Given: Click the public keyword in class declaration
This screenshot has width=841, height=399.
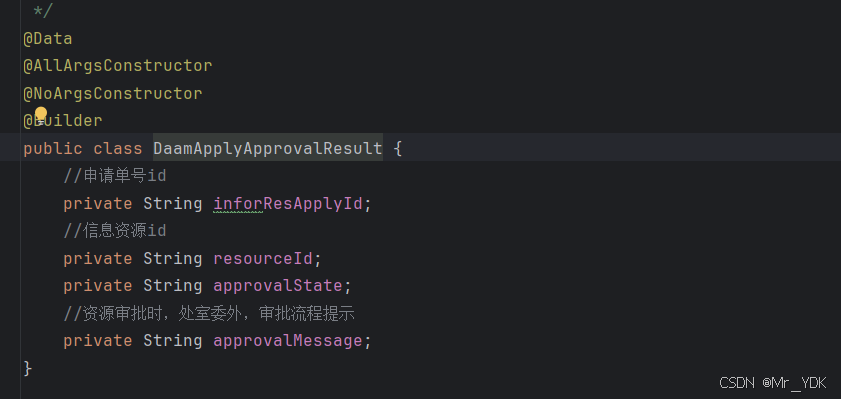Looking at the screenshot, I should pyautogui.click(x=53, y=149).
